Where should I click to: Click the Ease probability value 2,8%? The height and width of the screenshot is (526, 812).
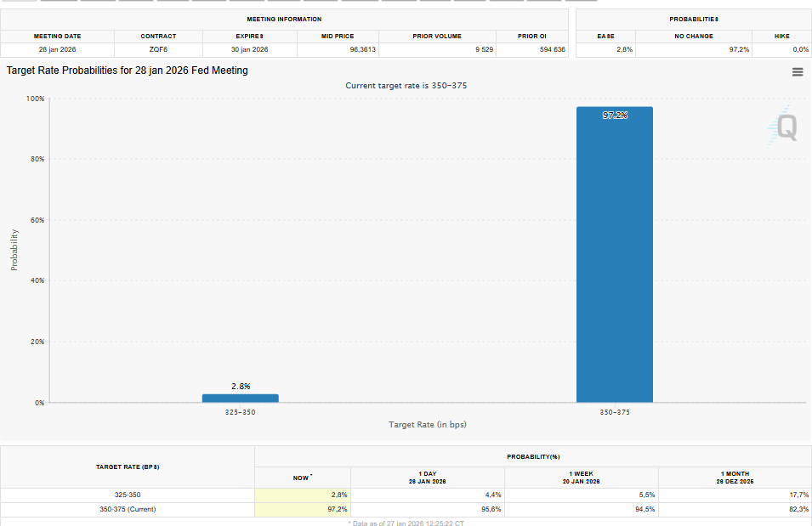(624, 50)
